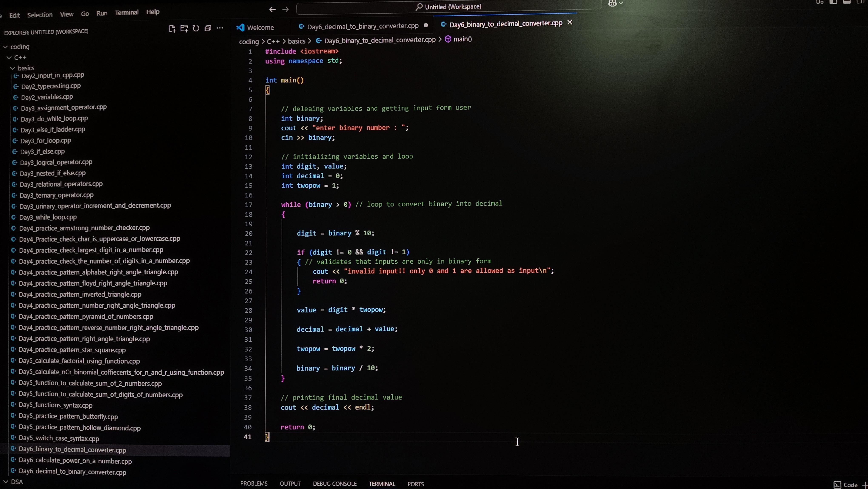Open the PROBLEMS panel tab

click(254, 484)
